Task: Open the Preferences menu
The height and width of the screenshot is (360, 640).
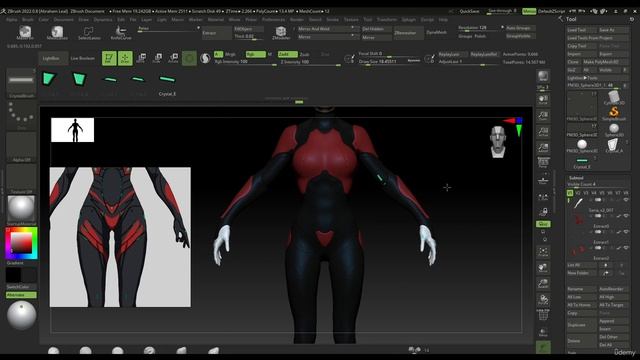Action: point(273,20)
